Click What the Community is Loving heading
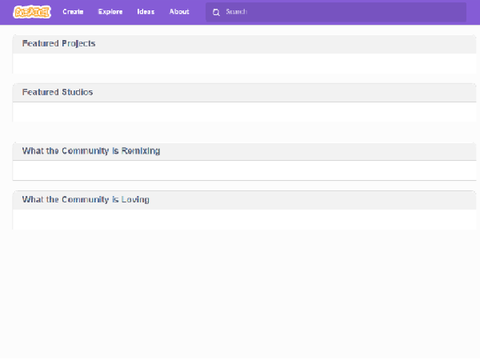 [x=86, y=199]
